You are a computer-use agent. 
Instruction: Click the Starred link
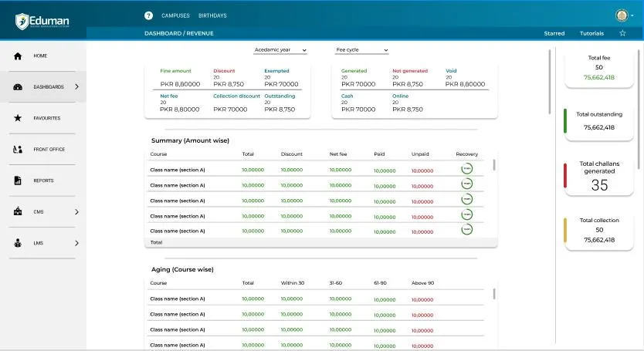(x=554, y=33)
